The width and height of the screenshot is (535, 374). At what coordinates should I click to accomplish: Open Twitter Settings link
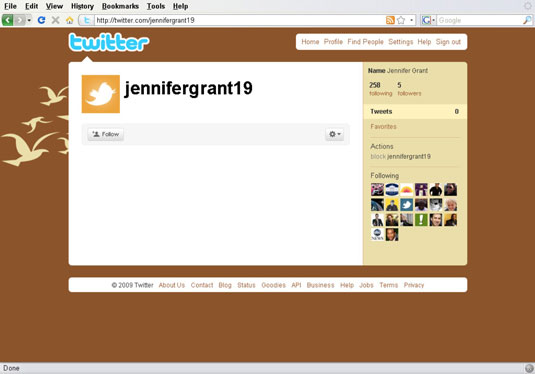click(401, 42)
